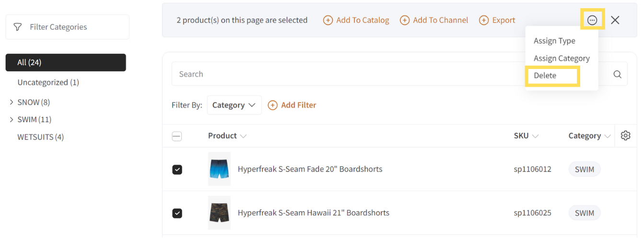Choose Assign Category from menu
This screenshot has width=644, height=241.
[562, 58]
